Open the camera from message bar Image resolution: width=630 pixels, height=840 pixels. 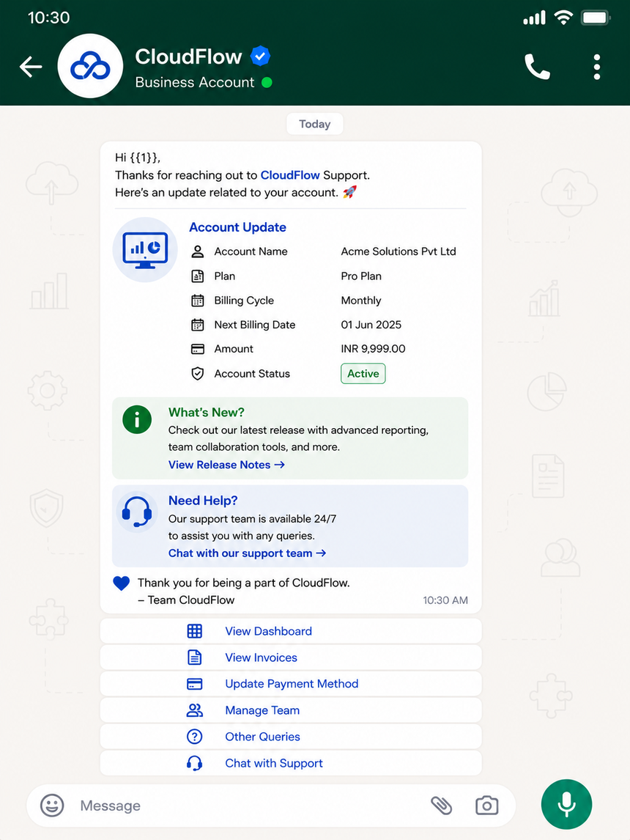pos(486,805)
